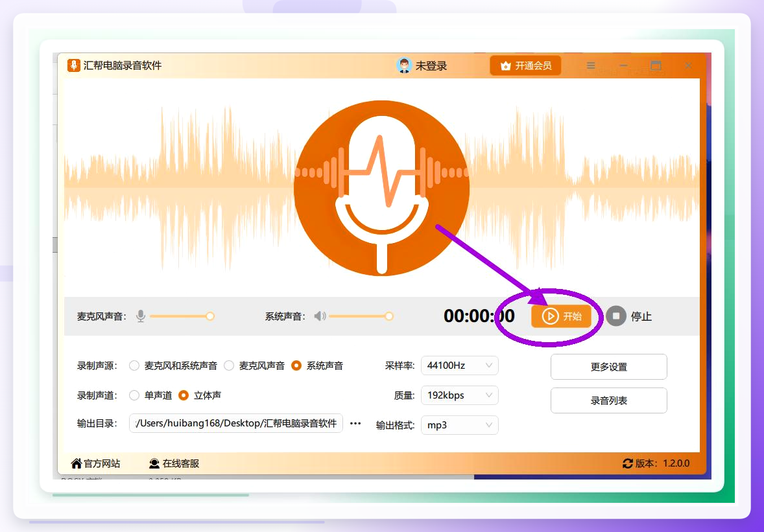Adjust the 麦克风声音 volume slider
This screenshot has width=764, height=532.
[x=182, y=316]
